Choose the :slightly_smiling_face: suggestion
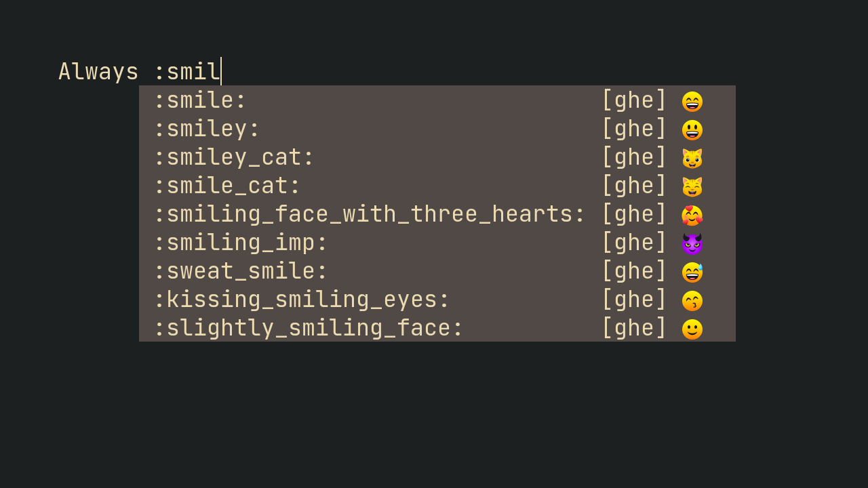Screen dimensions: 868x488 coord(309,328)
